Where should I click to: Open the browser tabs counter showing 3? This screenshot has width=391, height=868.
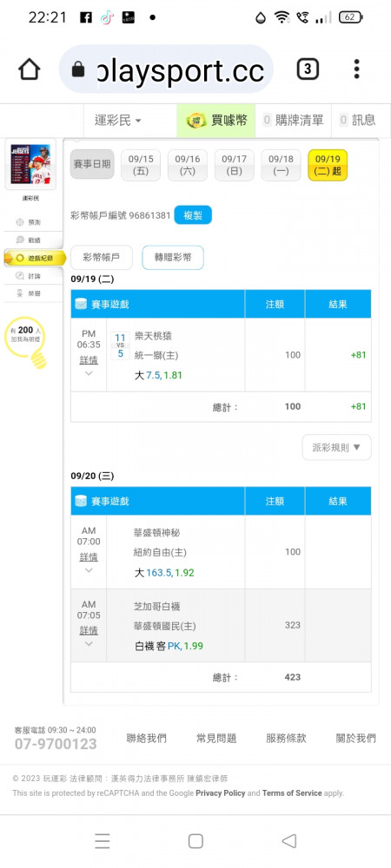coord(308,69)
